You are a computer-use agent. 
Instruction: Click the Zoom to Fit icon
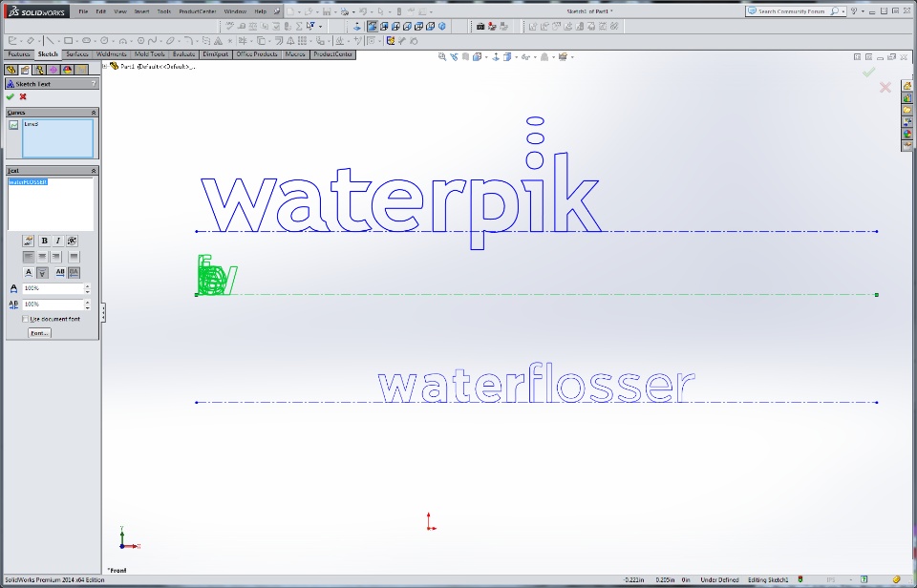[442, 56]
